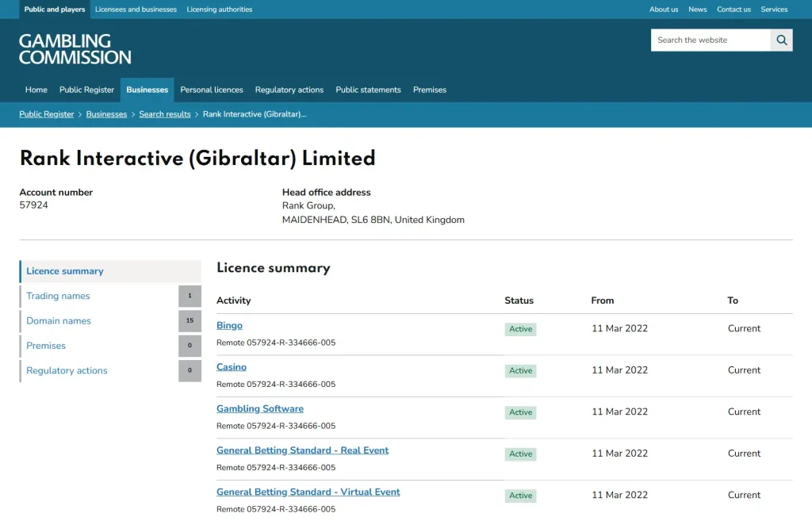The width and height of the screenshot is (812, 521).
Task: Click the Domain names count badge showing 15
Action: pos(190,320)
